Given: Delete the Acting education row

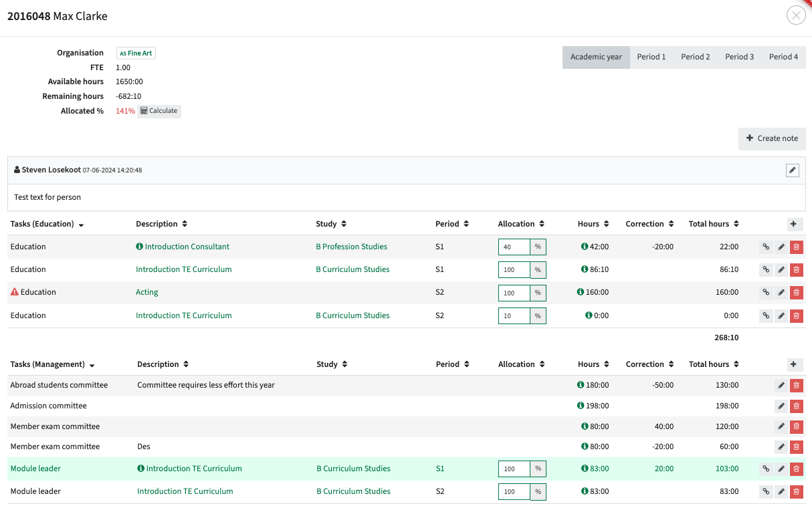Looking at the screenshot, I should 796,293.
